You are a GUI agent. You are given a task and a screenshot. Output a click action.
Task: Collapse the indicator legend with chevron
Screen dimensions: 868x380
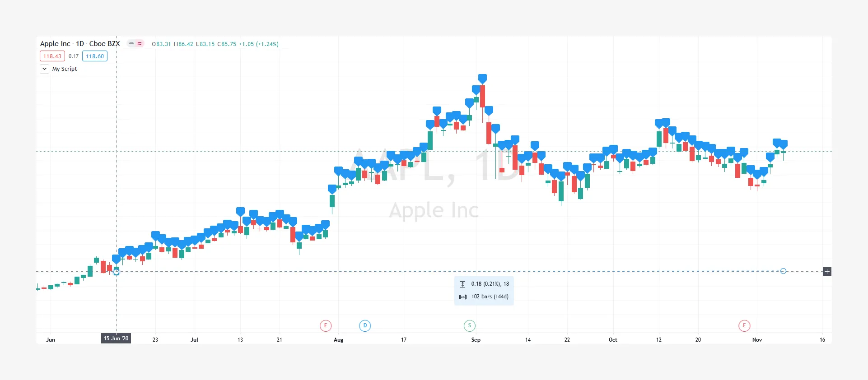coord(45,69)
